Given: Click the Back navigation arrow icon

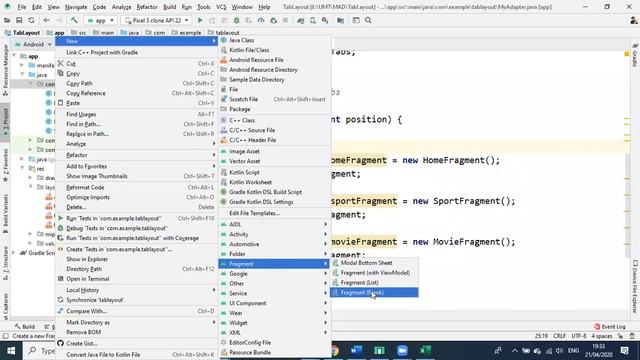Looking at the screenshot, I should 47,20.
